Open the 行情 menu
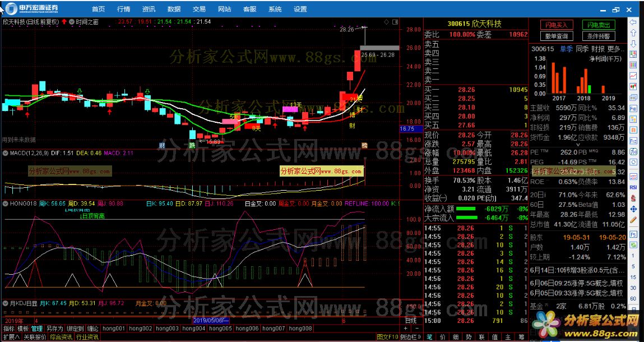This screenshot has width=644, height=342. [x=124, y=8]
